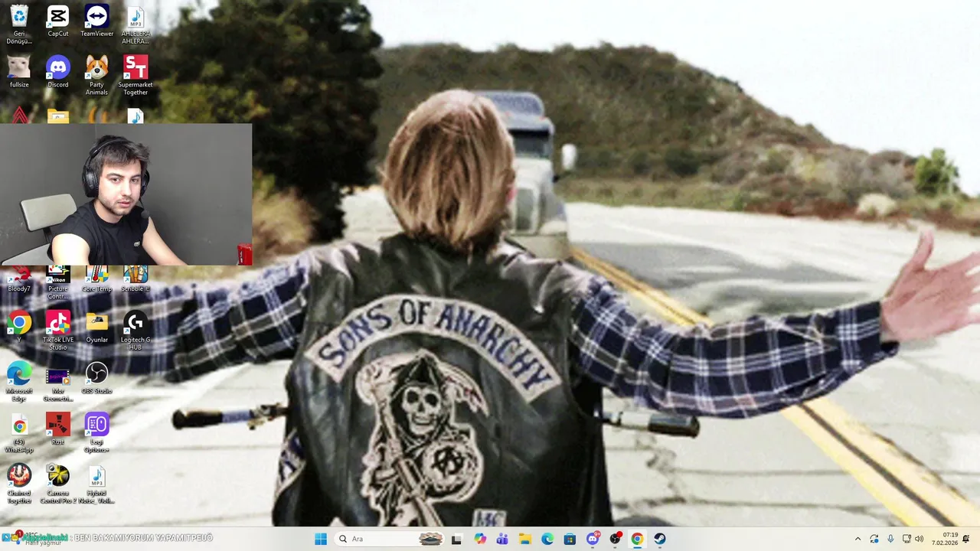
Task: Open network and volume quick settings
Action: pos(913,539)
